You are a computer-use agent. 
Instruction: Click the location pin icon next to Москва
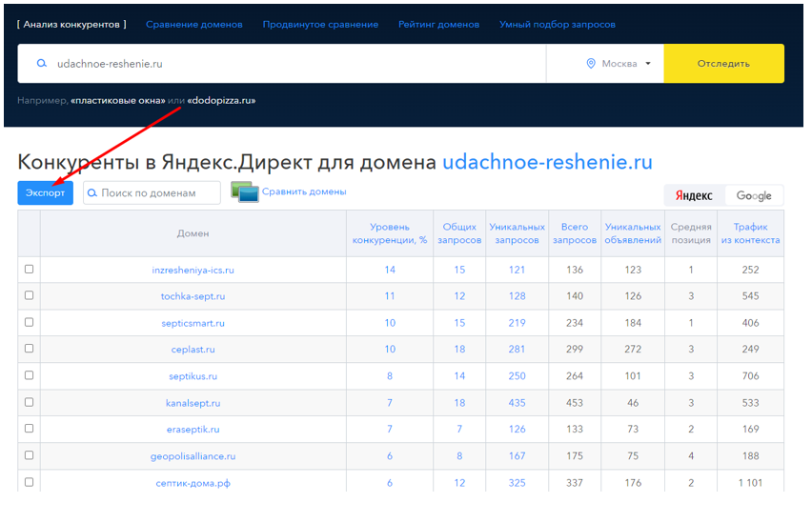590,64
